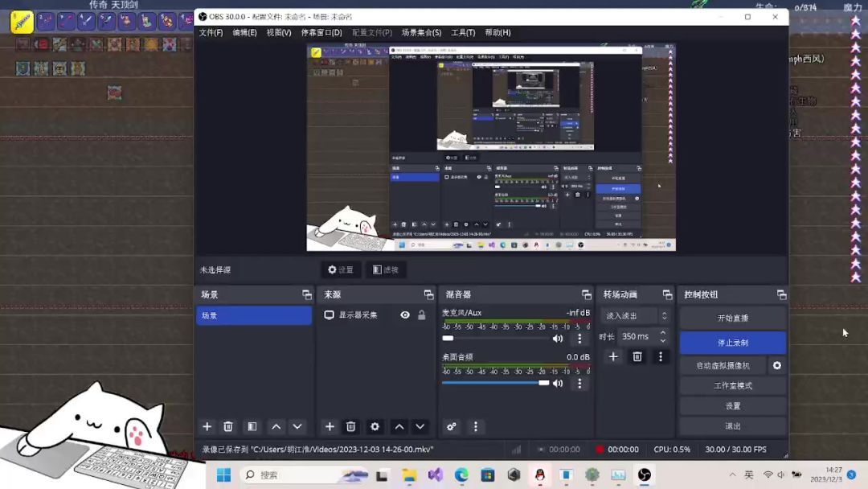The width and height of the screenshot is (868, 489).
Task: Open 设置 in control buttons panel
Action: tap(733, 406)
